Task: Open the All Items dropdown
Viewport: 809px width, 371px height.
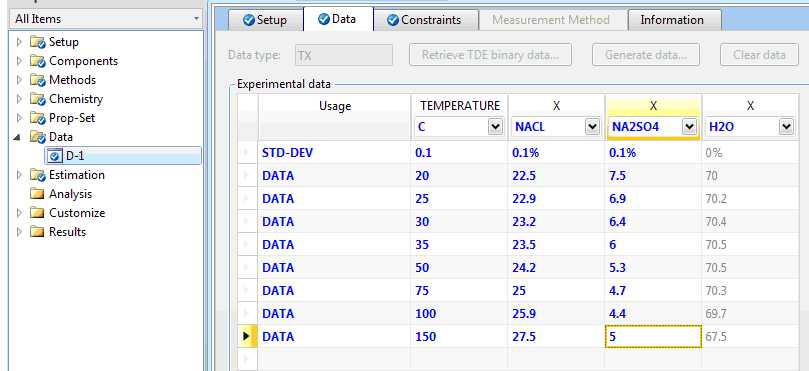Action: [196, 19]
